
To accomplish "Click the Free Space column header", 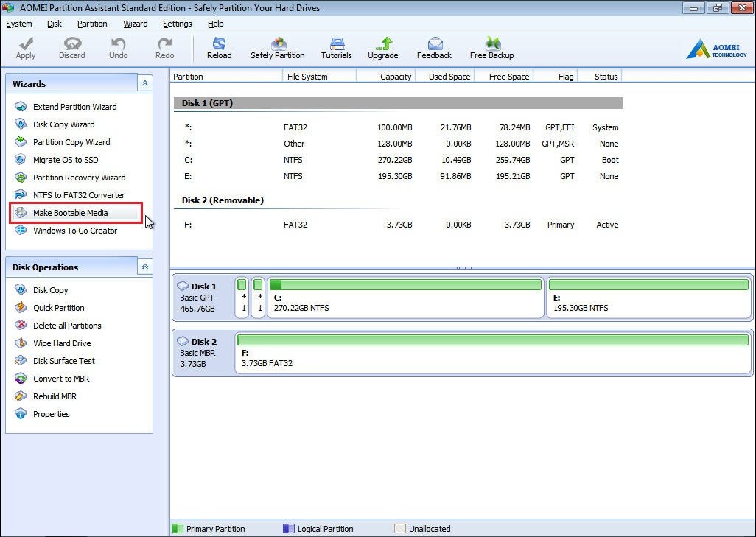I will [x=504, y=76].
